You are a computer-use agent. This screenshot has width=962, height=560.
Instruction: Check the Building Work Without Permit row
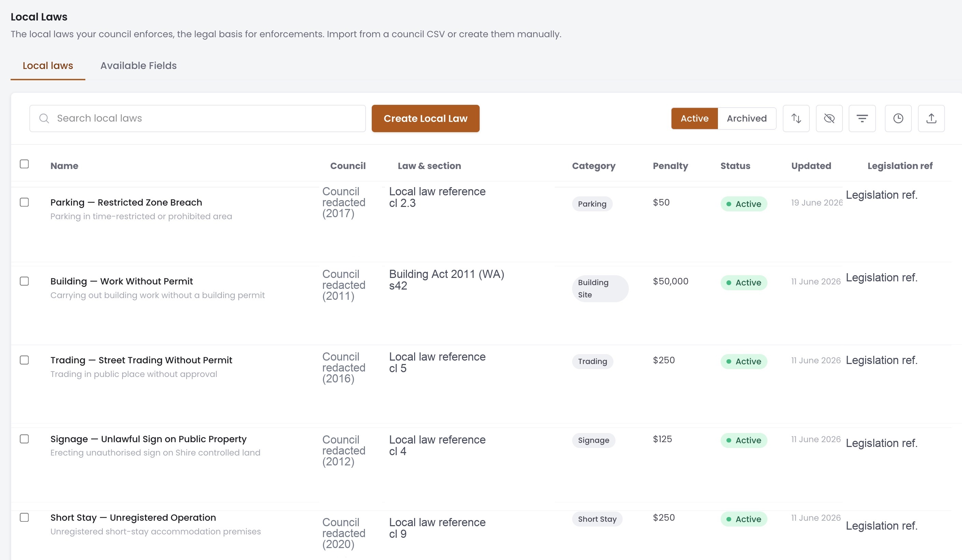click(25, 281)
